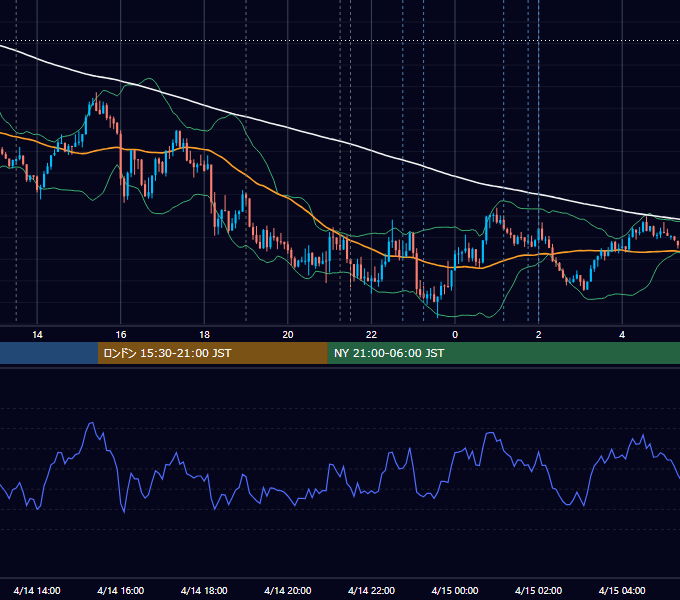Click hour label 4 on price chart axis
This screenshot has height=600, width=680.
pyautogui.click(x=622, y=335)
